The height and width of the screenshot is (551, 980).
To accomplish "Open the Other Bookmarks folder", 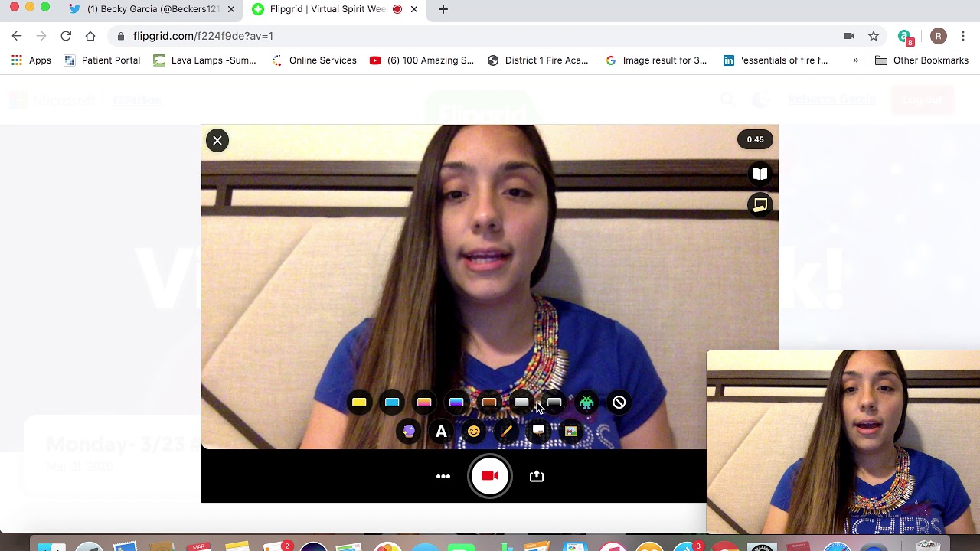I will [922, 60].
